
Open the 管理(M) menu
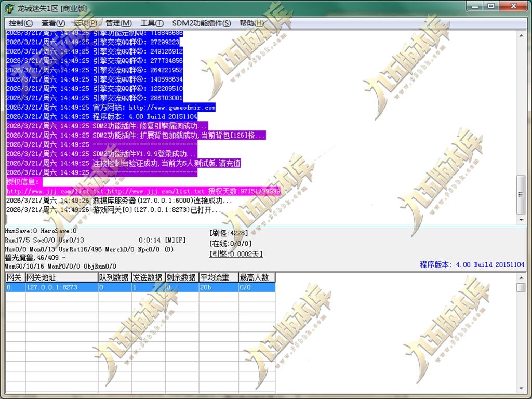coord(118,23)
